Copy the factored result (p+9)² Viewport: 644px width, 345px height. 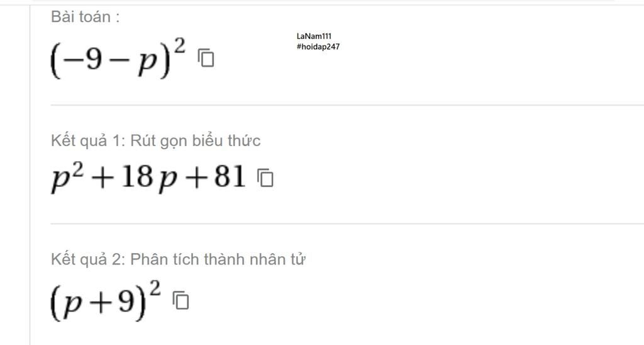180,300
